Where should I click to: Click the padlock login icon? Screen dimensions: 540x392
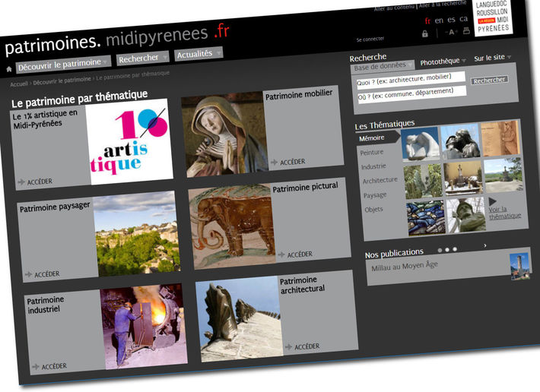(x=425, y=33)
